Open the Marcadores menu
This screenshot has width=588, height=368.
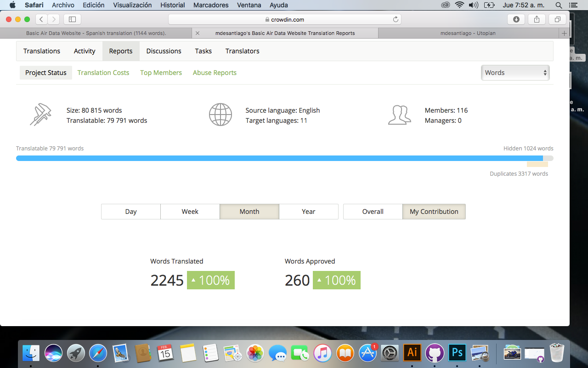tap(211, 6)
